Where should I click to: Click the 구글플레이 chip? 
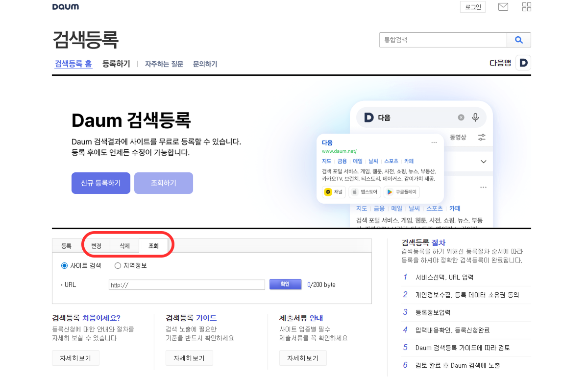(x=402, y=192)
